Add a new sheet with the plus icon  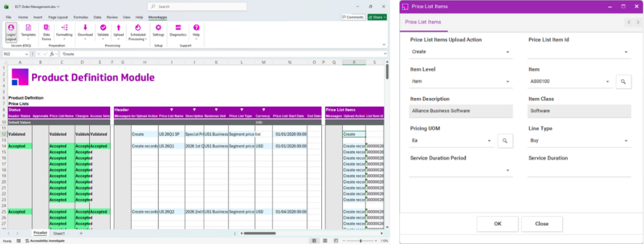tap(81, 233)
